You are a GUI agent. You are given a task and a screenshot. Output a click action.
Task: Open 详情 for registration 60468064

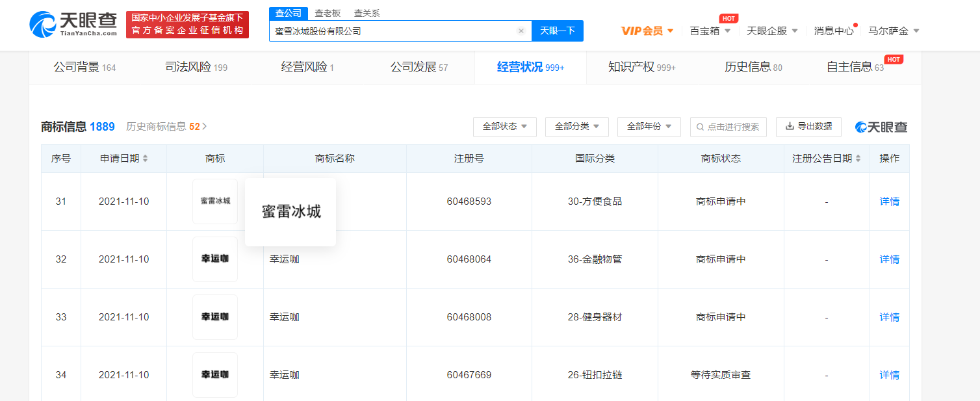(890, 259)
